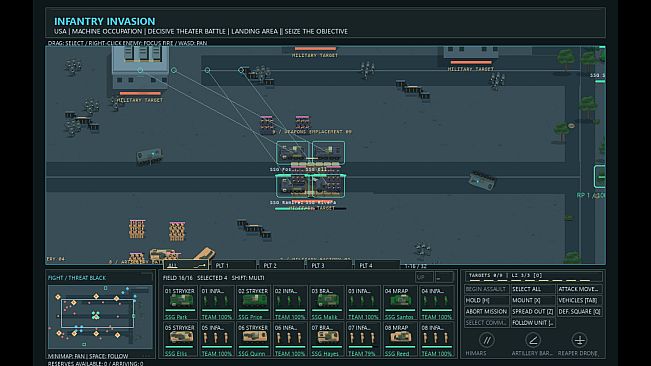The image size is (651, 366).
Task: Click the wrecked vehicle on left field
Action: 149,156
